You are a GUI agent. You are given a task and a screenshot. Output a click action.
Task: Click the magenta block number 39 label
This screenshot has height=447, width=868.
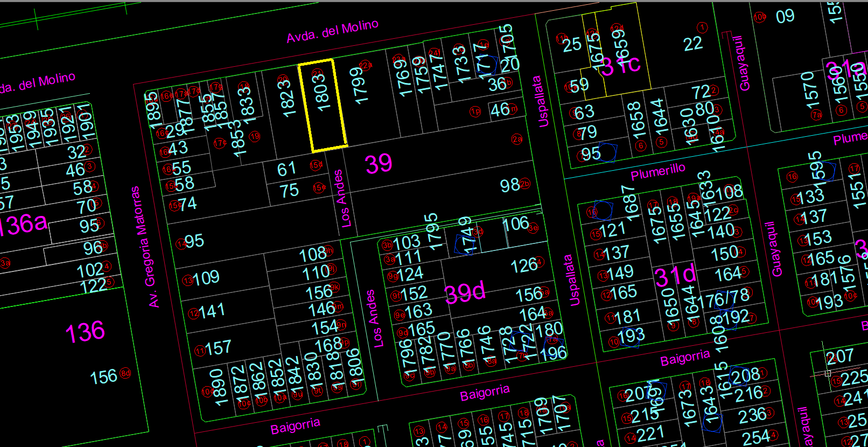click(x=379, y=164)
